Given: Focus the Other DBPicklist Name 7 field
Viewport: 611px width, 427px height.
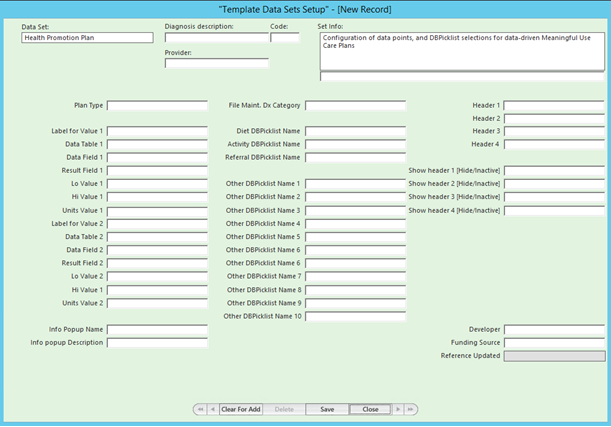Looking at the screenshot, I should tap(355, 277).
